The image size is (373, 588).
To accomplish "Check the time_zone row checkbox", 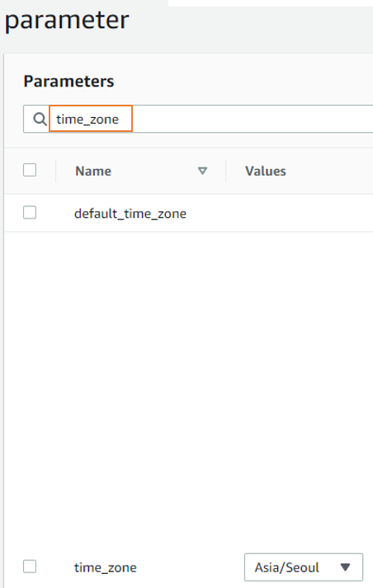I will click(30, 567).
